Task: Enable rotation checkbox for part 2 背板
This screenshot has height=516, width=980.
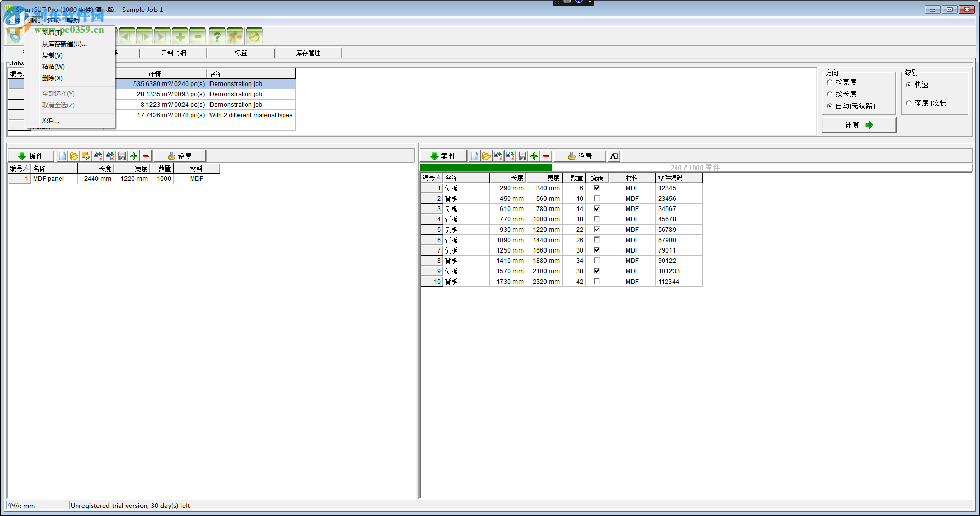Action: [x=597, y=199]
